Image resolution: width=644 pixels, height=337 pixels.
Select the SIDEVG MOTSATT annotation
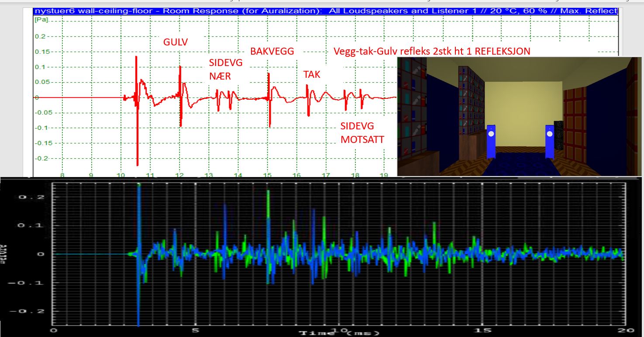[362, 133]
